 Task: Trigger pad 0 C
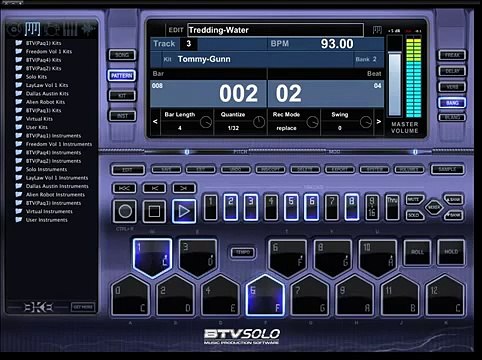130,296
